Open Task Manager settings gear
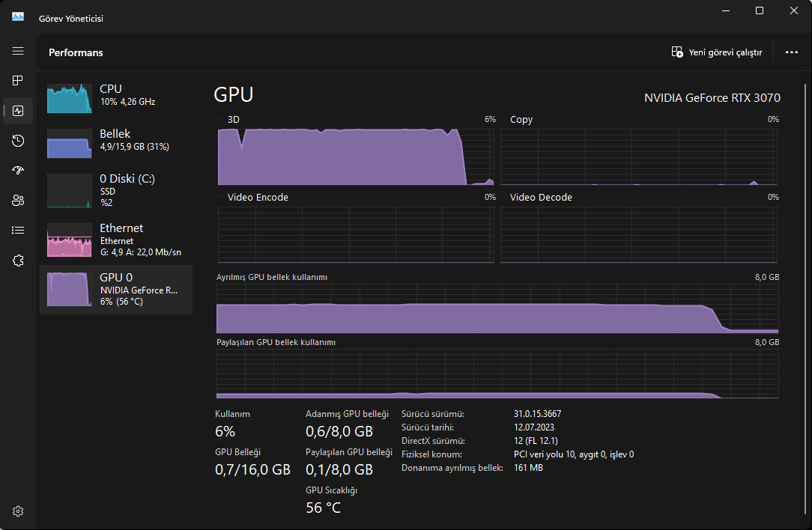The image size is (812, 530). coord(18,512)
